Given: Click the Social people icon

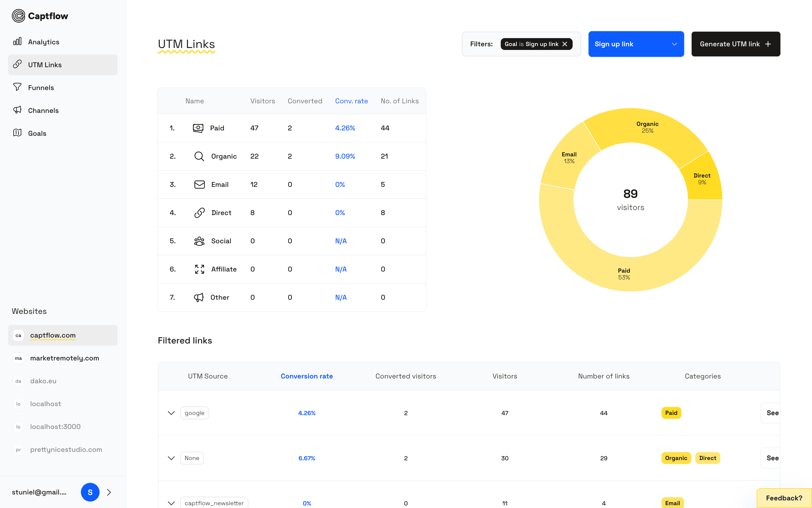Looking at the screenshot, I should (x=199, y=241).
